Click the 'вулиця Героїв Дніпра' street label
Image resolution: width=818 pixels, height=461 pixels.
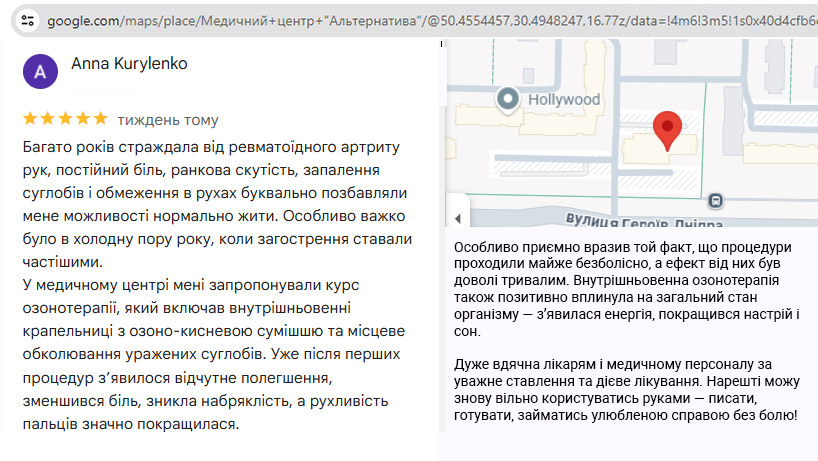tap(631, 219)
